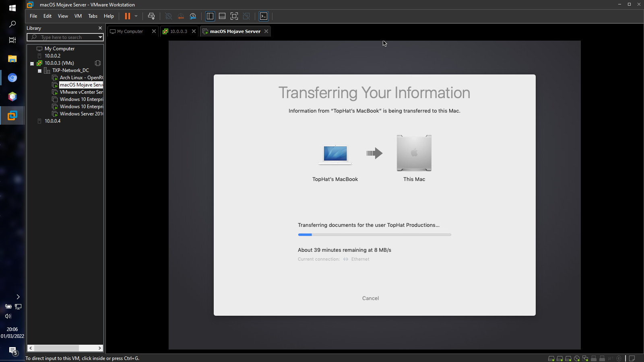Select My Computer in the library
This screenshot has height=362, width=644.
(x=60, y=49)
